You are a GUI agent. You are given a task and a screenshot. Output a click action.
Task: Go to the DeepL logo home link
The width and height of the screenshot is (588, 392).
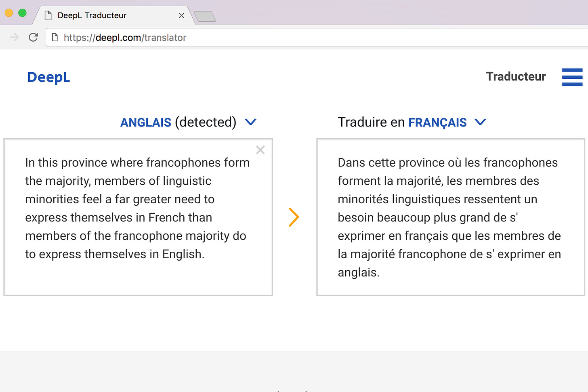point(48,77)
